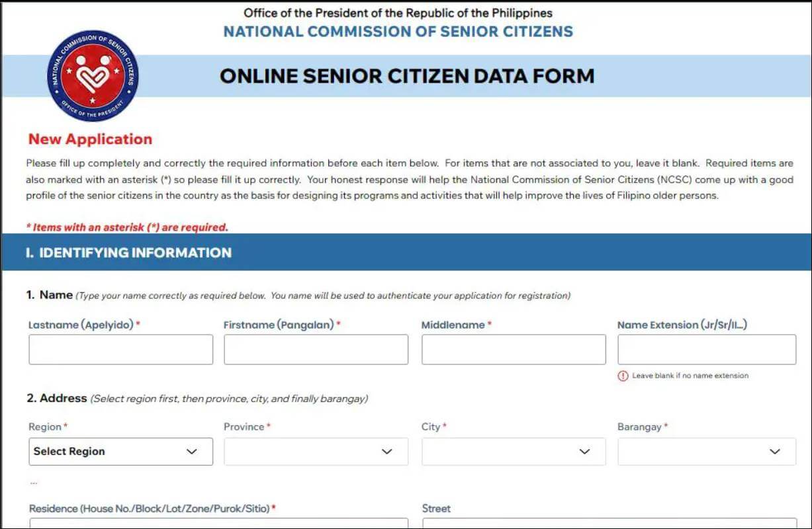The height and width of the screenshot is (529, 812).
Task: Expand the Barangay dropdown
Action: tap(706, 452)
